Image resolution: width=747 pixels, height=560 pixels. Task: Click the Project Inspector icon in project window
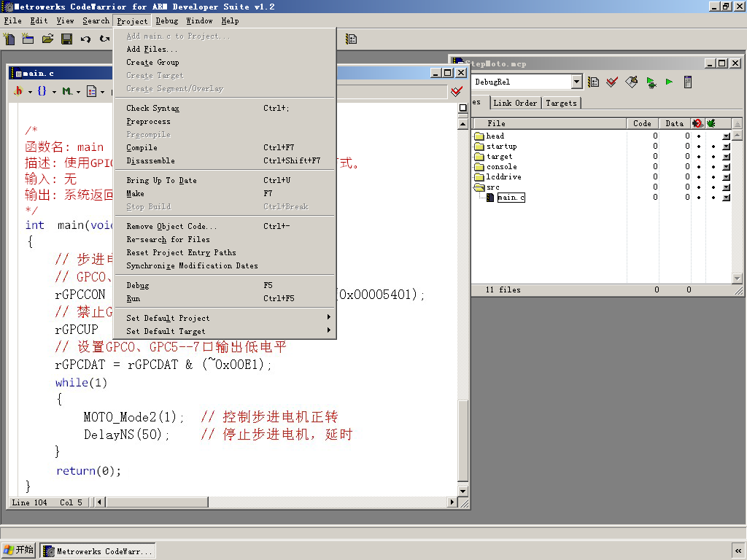click(687, 82)
